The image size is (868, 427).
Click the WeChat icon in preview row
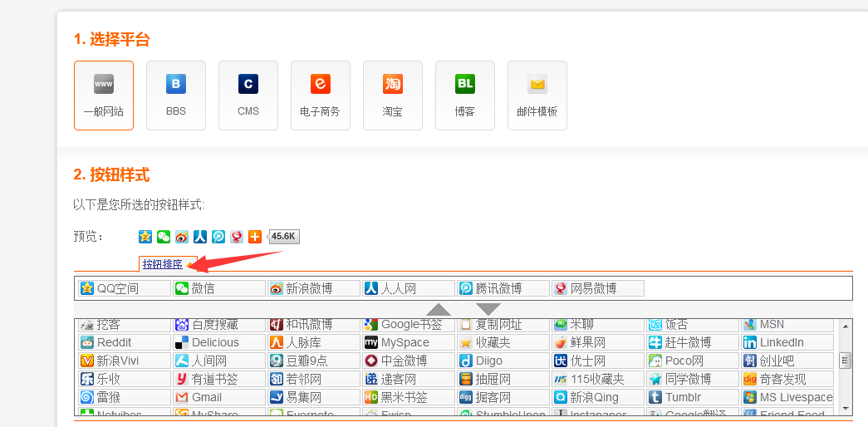164,237
